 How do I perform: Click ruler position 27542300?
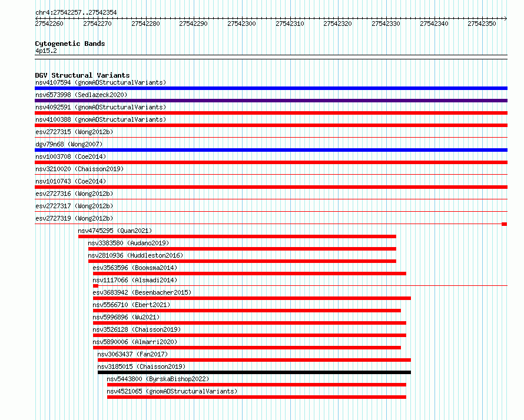coord(241,24)
